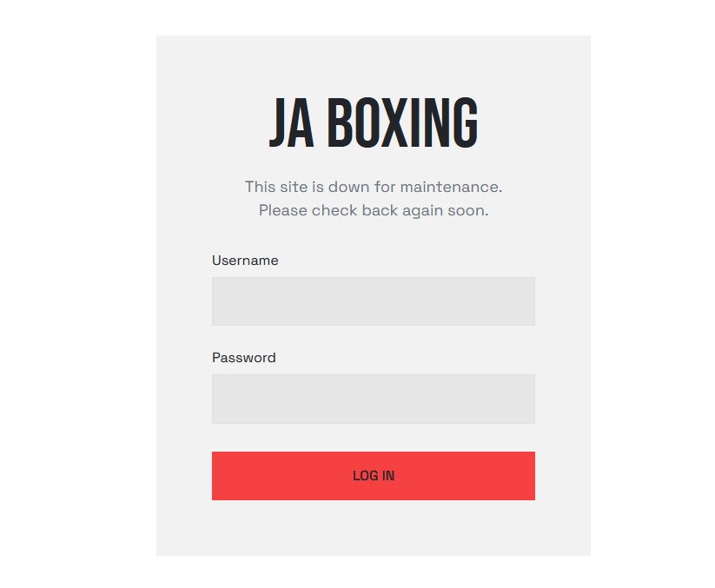Click the Password field label

[243, 358]
